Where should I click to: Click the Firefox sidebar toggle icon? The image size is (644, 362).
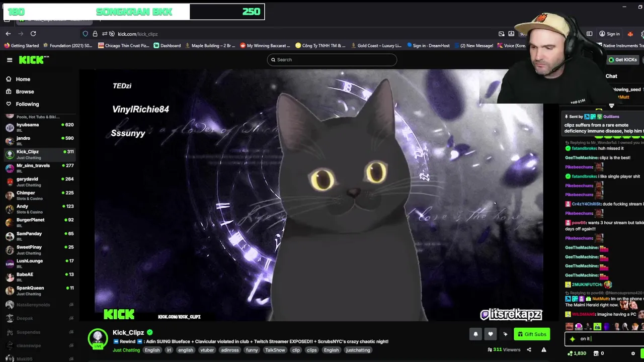589,34
